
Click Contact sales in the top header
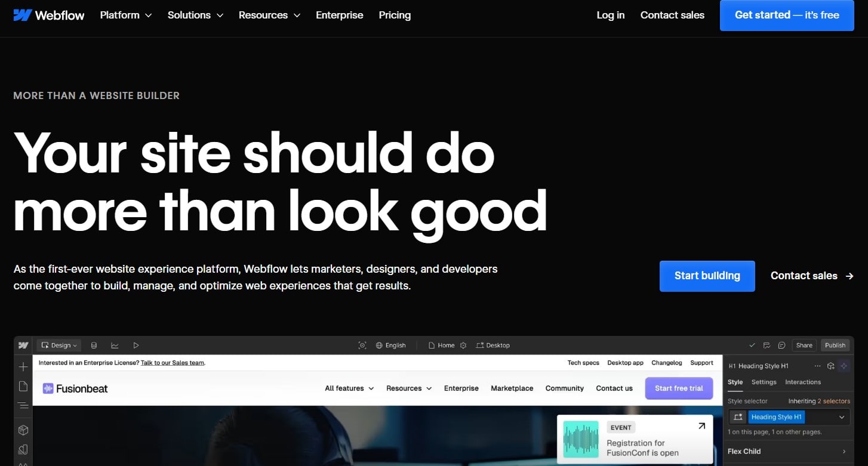point(672,15)
